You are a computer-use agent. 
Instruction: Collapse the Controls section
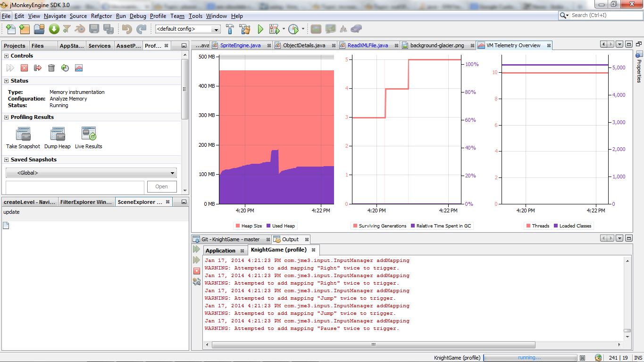pyautogui.click(x=7, y=56)
